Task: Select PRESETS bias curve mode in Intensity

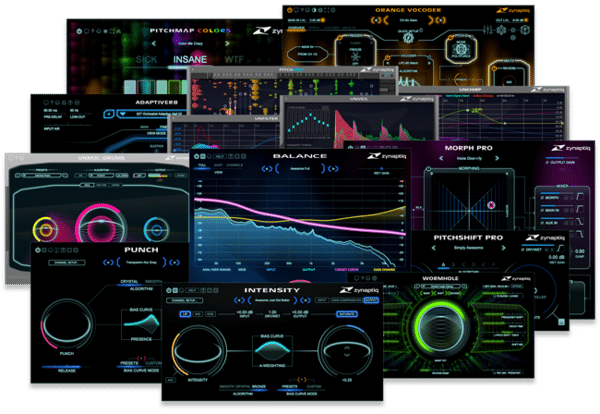Action: click(290, 386)
